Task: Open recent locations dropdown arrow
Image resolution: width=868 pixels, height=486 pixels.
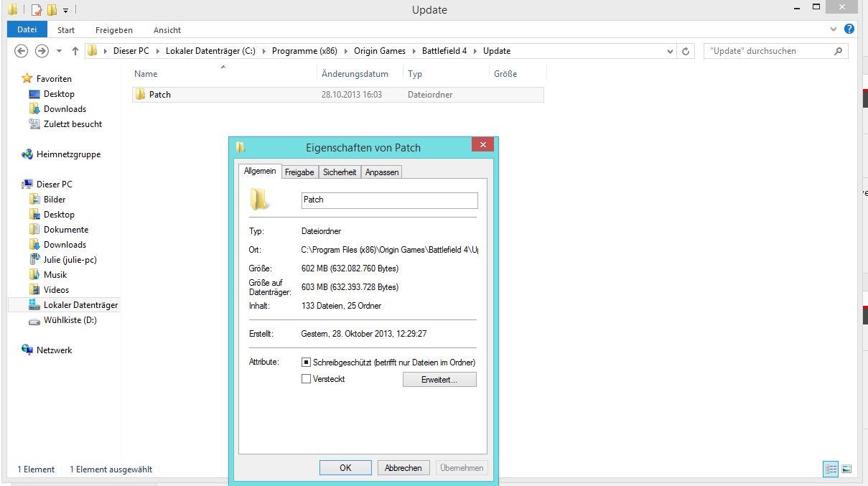Action: pos(59,51)
